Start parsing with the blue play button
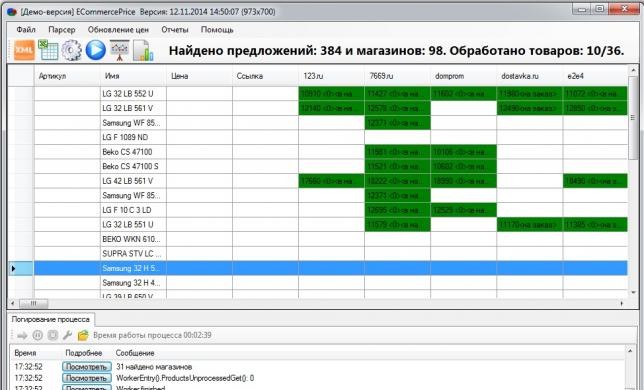Screen dimensions: 644x390 (x=96, y=50)
